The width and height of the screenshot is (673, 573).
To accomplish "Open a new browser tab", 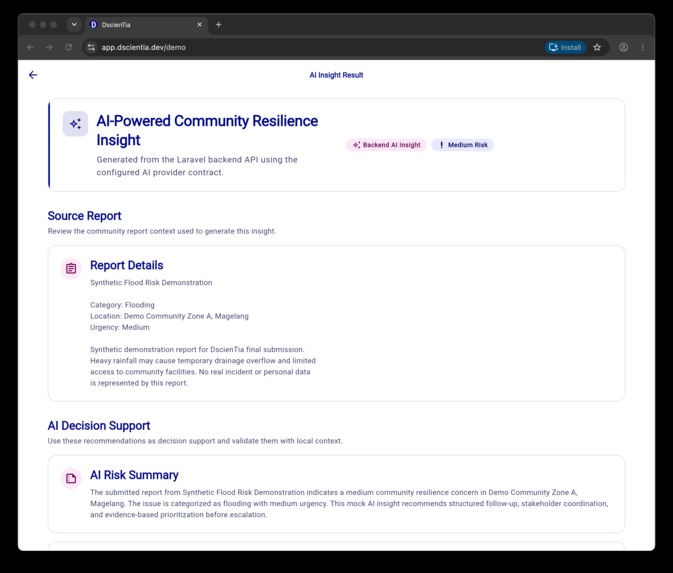I will 218,24.
